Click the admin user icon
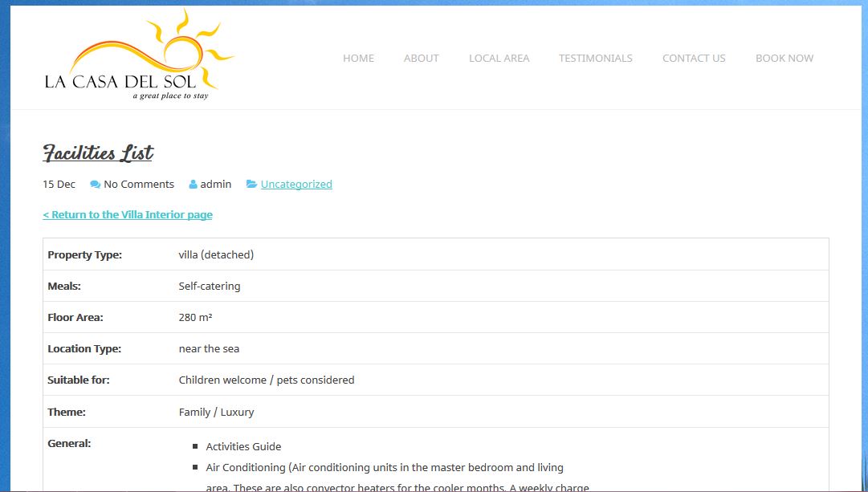 click(194, 185)
